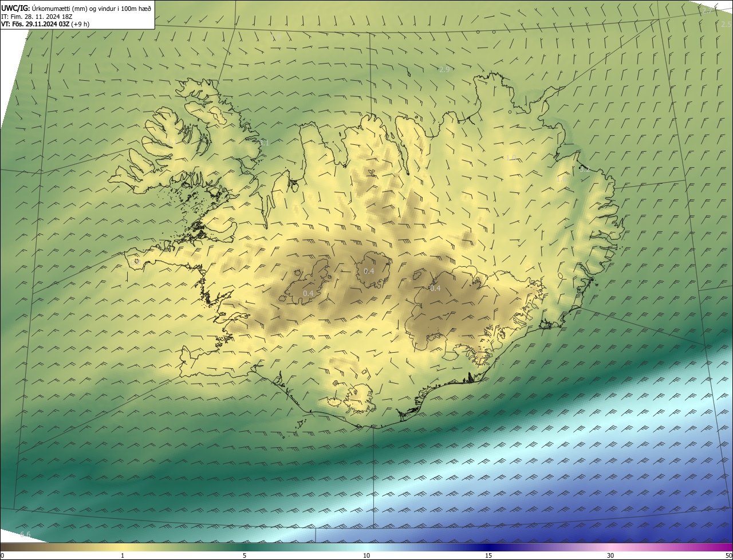Click the 3.2 value on the east coast
Image resolution: width=733 pixels, height=560 pixels.
click(585, 169)
